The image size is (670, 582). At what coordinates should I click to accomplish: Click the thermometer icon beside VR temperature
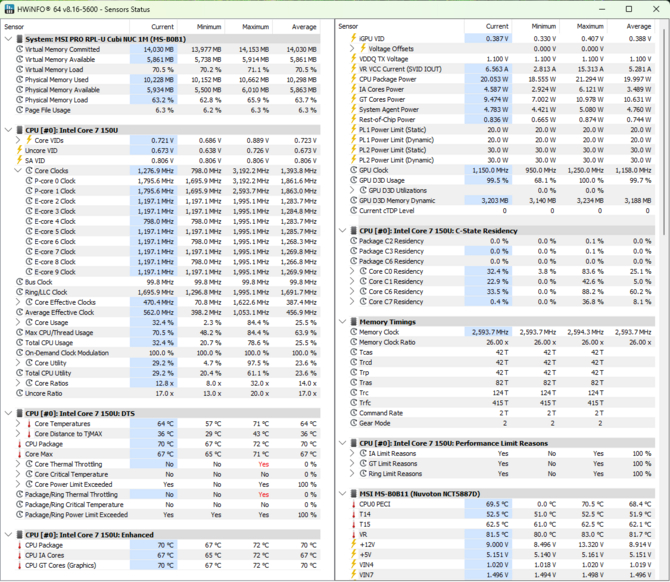tap(354, 535)
